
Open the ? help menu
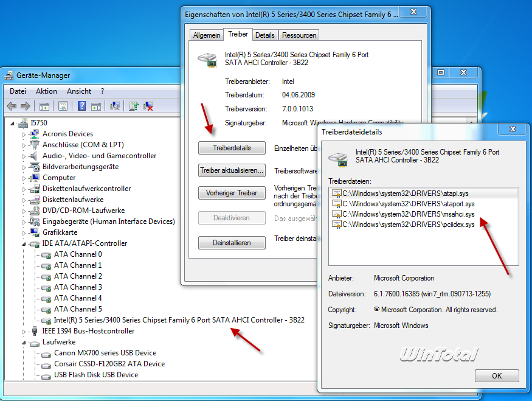(x=103, y=91)
